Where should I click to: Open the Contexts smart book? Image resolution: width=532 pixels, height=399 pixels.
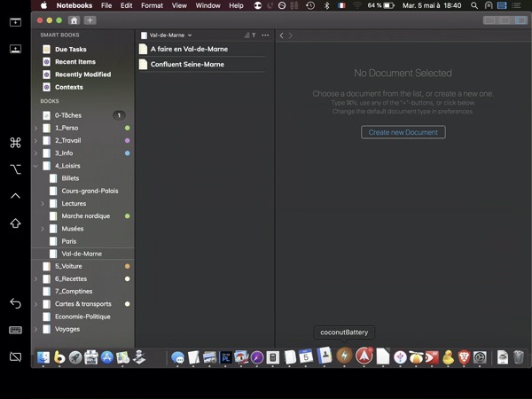[x=68, y=87]
